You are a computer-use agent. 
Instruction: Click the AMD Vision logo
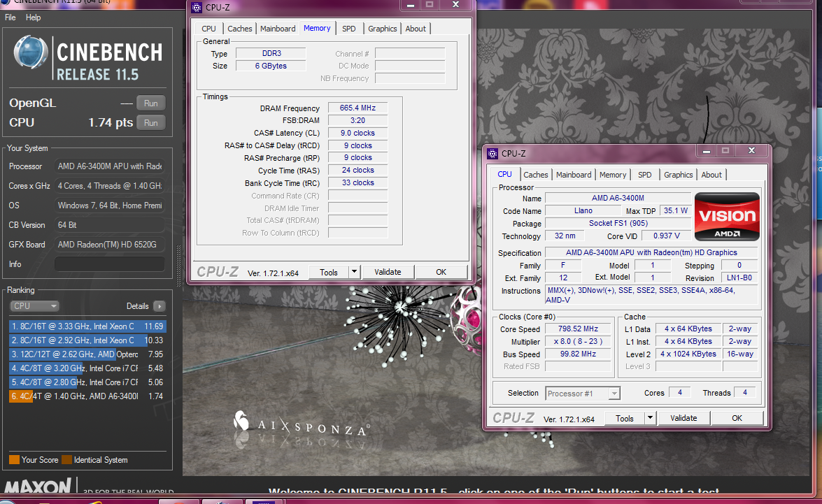[727, 217]
